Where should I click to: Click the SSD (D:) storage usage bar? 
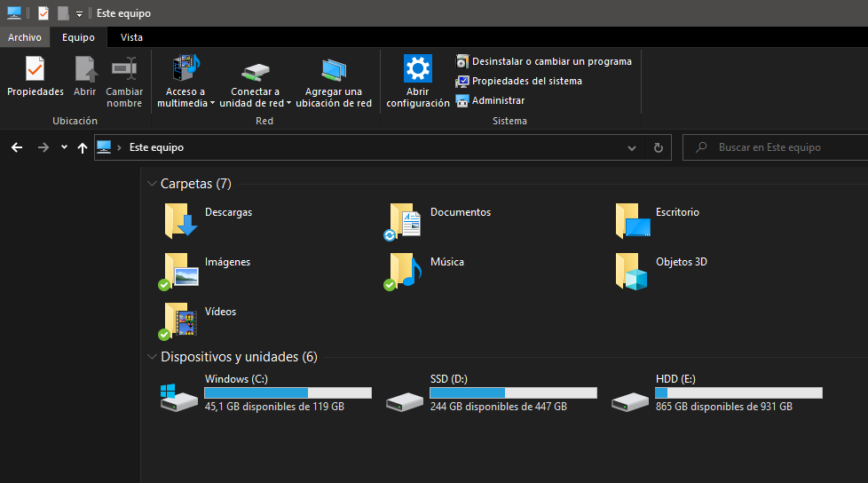pyautogui.click(x=513, y=392)
